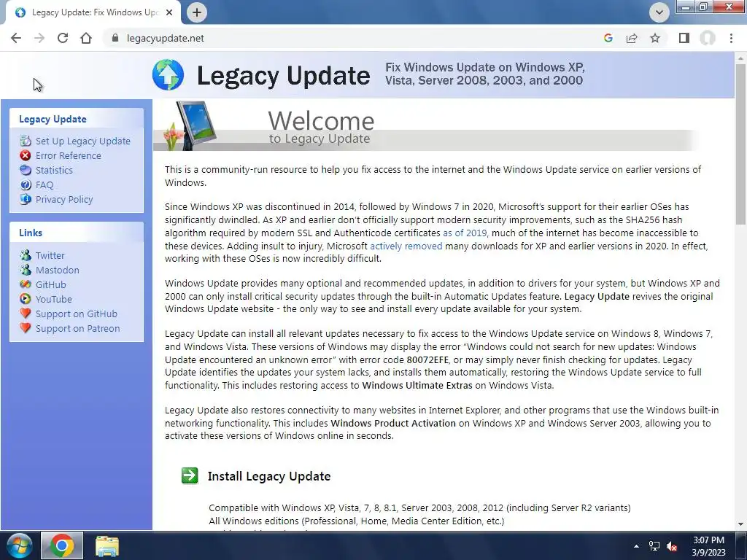Click the FAQ question mark icon
The image size is (747, 560).
(26, 184)
